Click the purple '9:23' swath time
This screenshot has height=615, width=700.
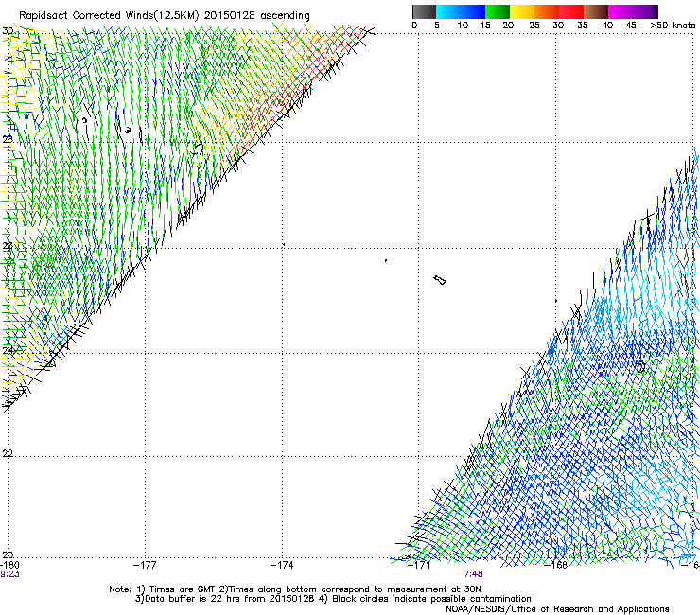[x=9, y=574]
